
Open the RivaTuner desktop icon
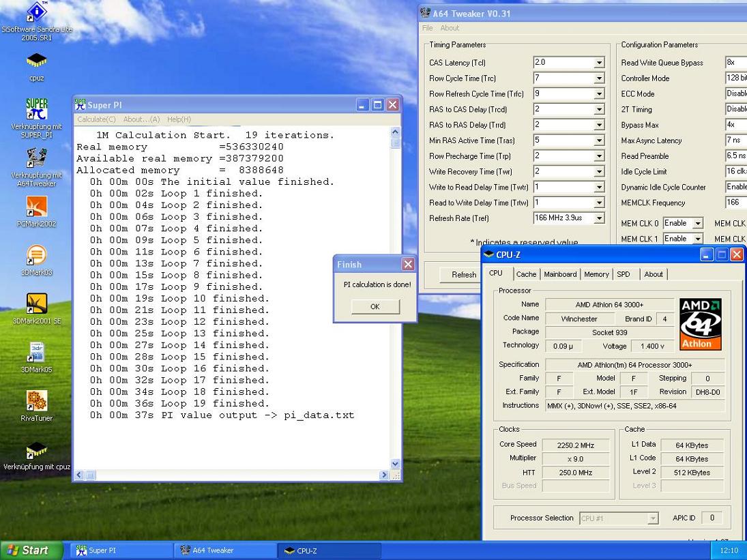[36, 401]
